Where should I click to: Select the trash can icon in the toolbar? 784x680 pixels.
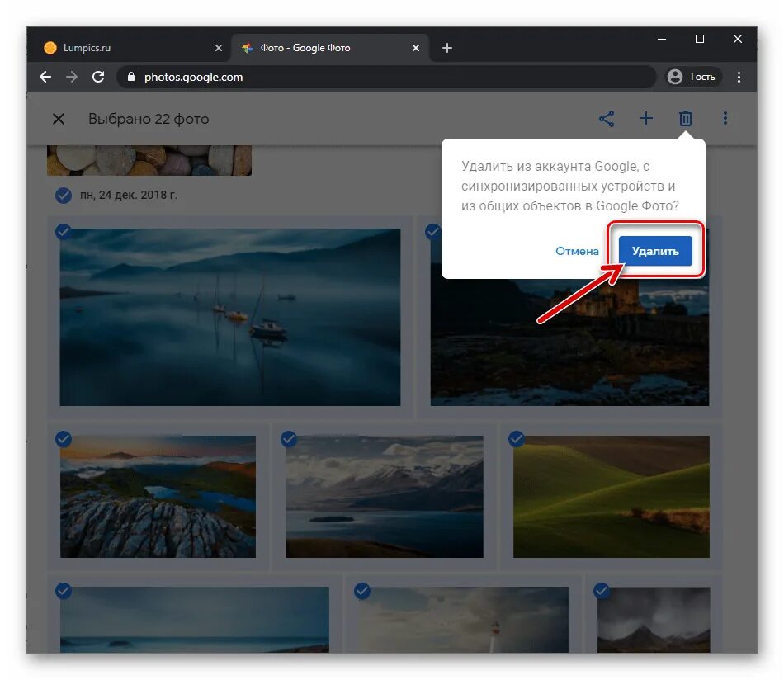pyautogui.click(x=686, y=118)
